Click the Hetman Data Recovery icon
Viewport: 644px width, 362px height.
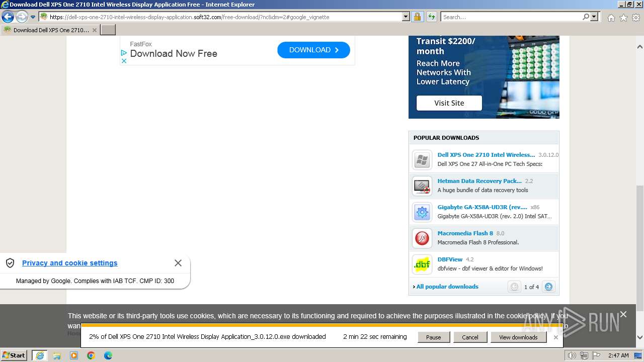coord(422,187)
